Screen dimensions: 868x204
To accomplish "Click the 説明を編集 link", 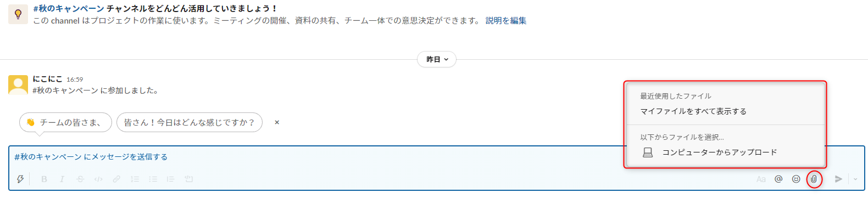I will pyautogui.click(x=506, y=20).
